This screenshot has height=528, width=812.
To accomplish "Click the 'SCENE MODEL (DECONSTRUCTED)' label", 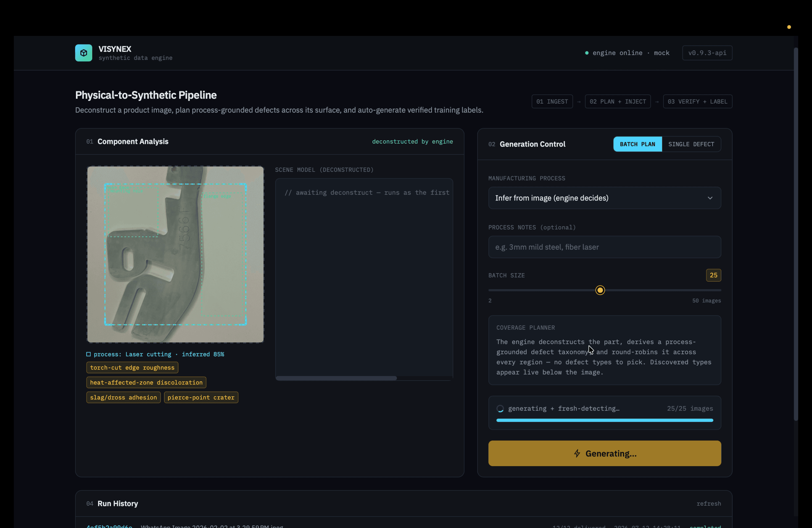I will coord(324,170).
